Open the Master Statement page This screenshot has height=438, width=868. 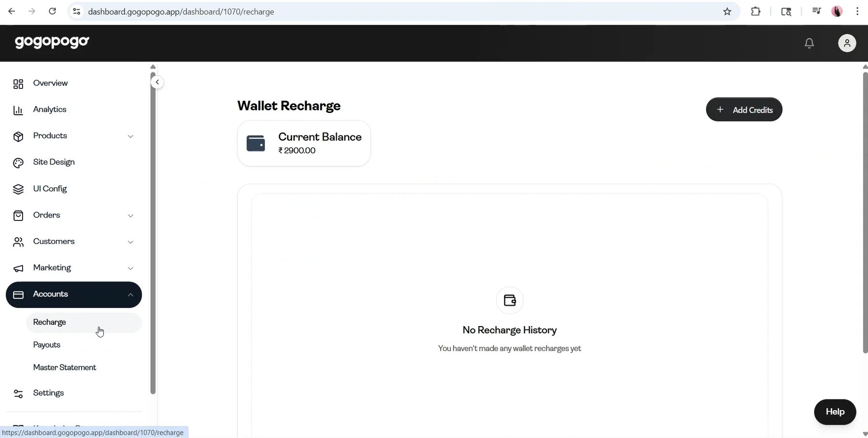click(x=64, y=367)
